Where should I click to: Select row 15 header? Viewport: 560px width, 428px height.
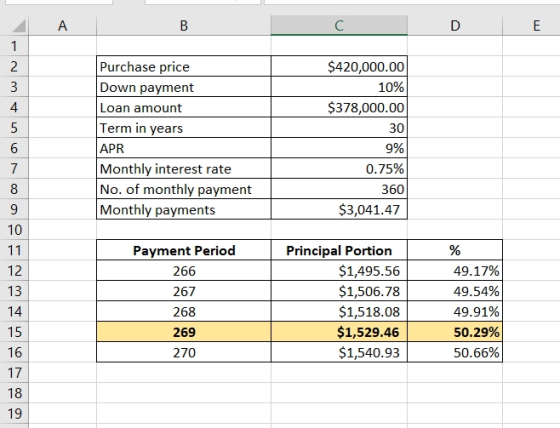click(14, 332)
